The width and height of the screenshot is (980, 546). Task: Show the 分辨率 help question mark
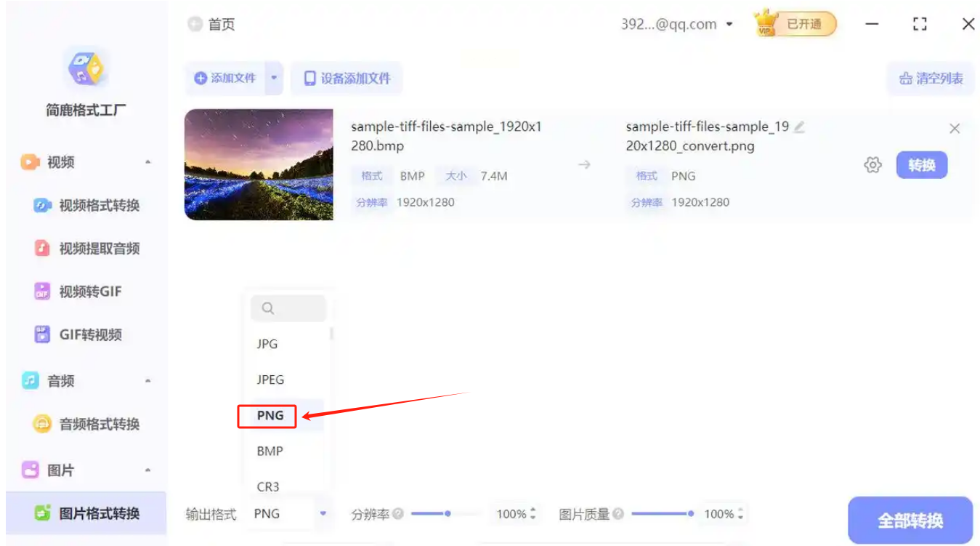pos(398,514)
